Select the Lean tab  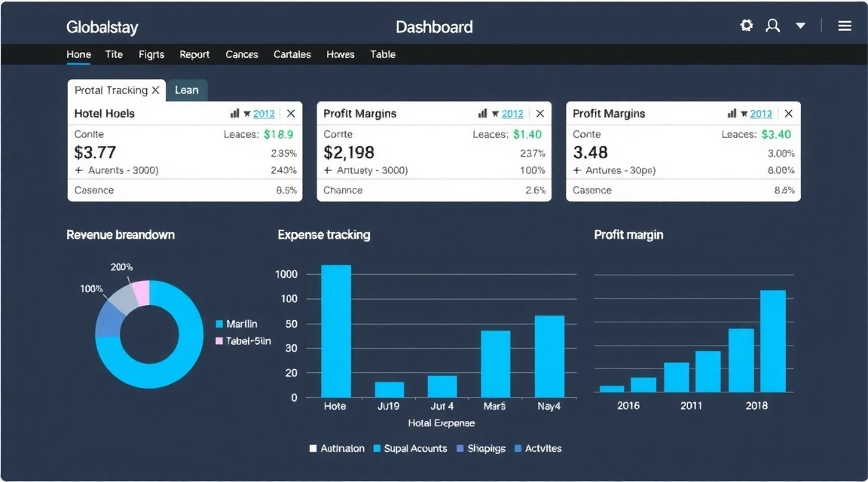coord(187,90)
